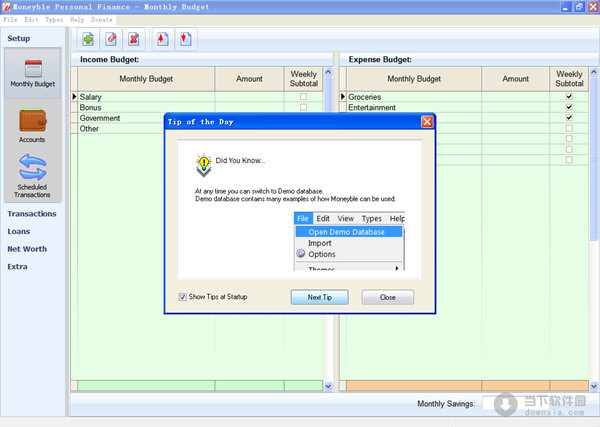Screen dimensions: 600x427
Task: Click Expense Budget Amount column header
Action: [515, 79]
